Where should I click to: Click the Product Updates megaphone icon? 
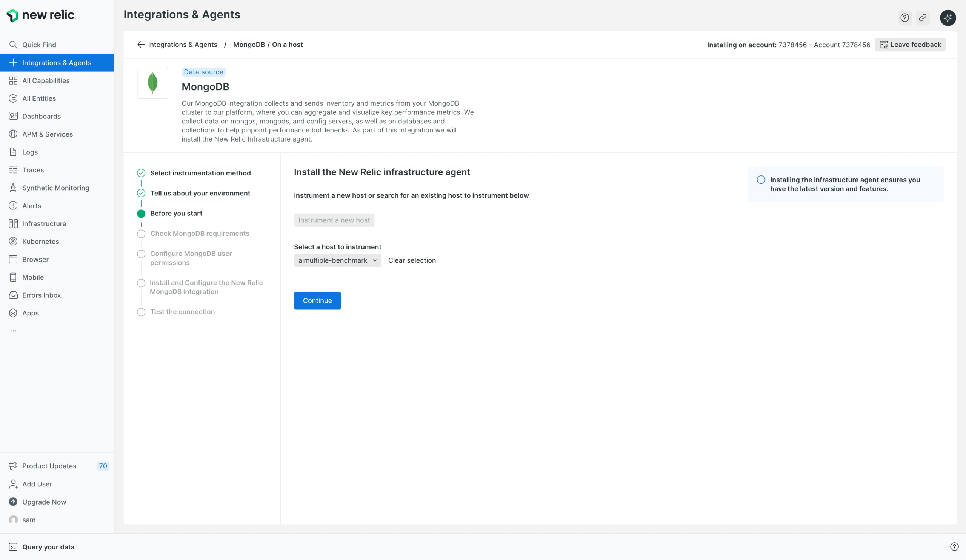tap(13, 466)
